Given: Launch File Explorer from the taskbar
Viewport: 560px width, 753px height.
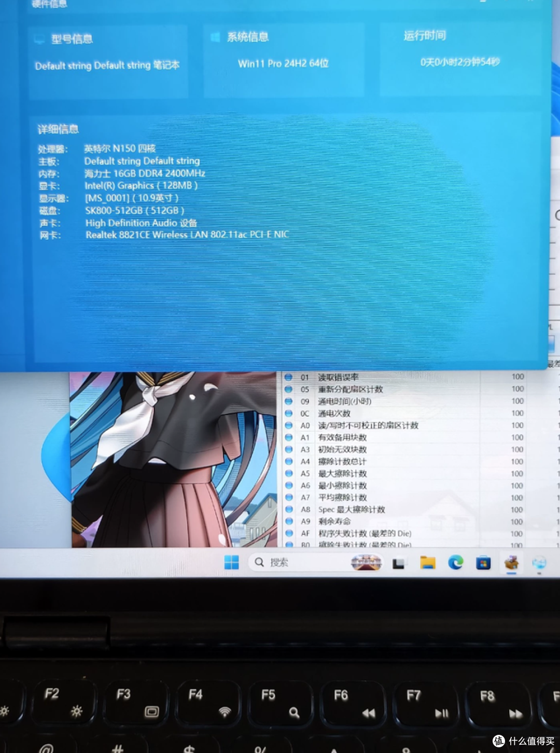Looking at the screenshot, I should [427, 563].
